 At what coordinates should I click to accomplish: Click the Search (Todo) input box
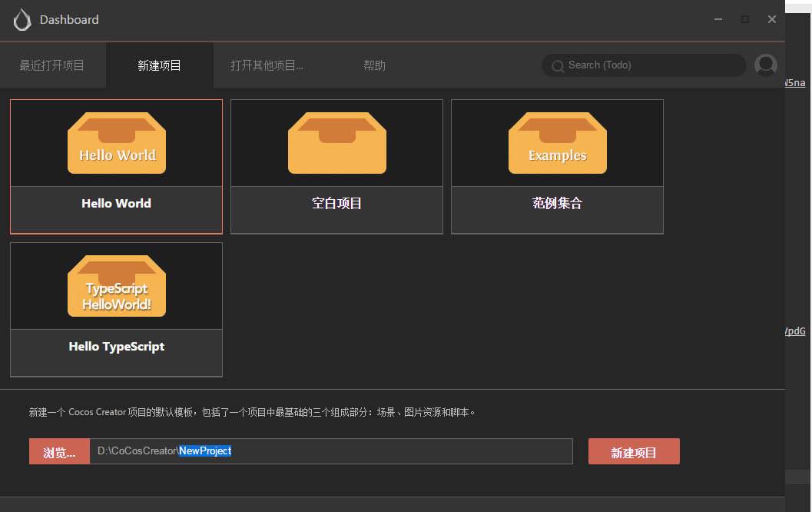[644, 65]
